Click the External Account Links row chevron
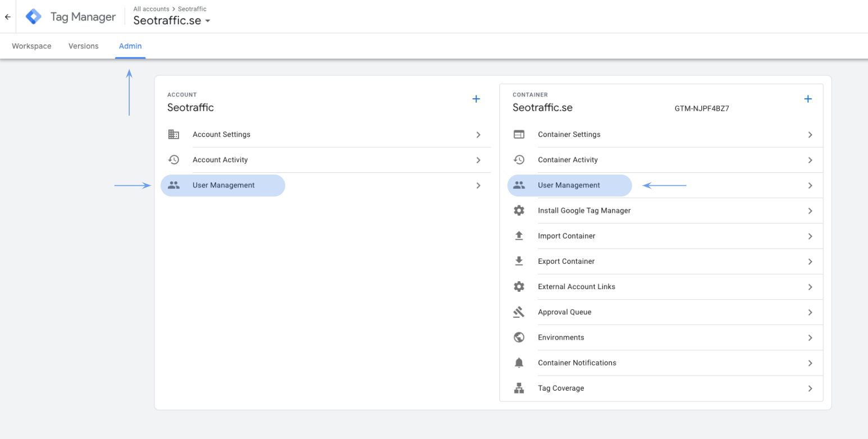Screen dimensions: 868x439 (x=810, y=286)
